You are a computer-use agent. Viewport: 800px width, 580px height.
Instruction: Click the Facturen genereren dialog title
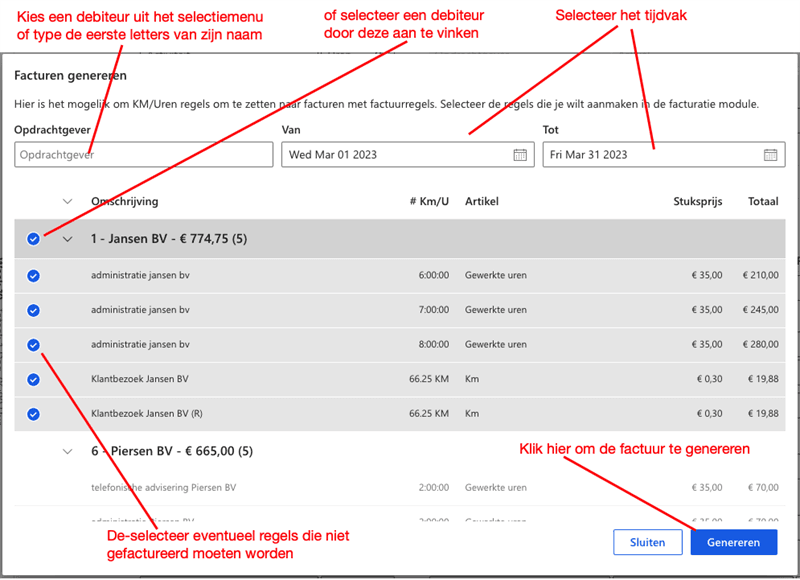point(70,75)
